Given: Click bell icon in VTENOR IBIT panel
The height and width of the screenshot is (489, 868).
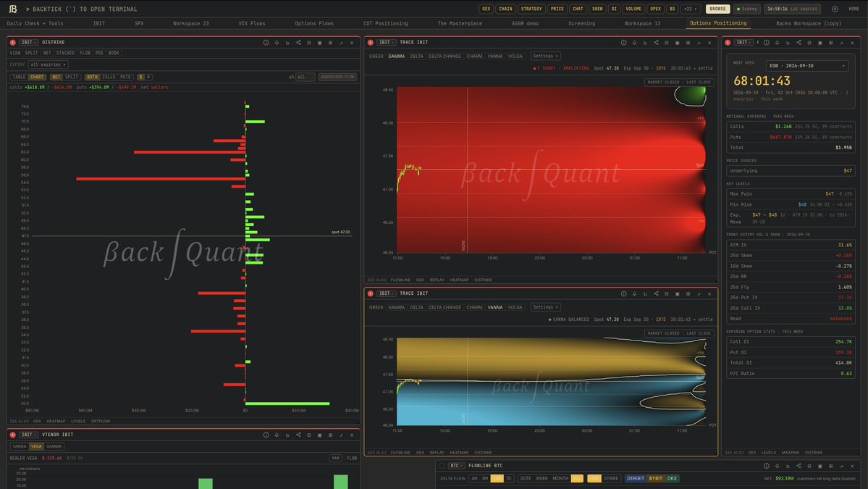Looking at the screenshot, I should pyautogui.click(x=277, y=435).
